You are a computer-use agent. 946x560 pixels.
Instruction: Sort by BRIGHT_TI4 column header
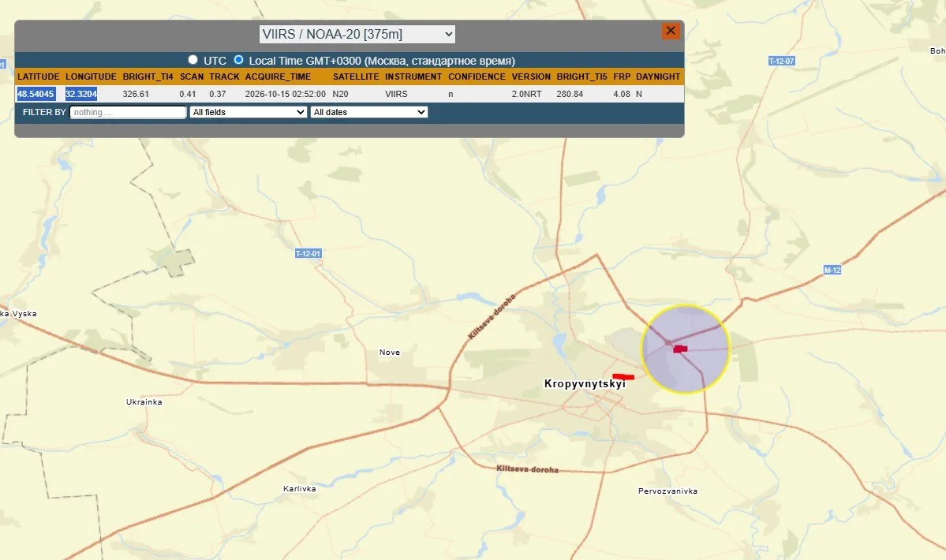coord(148,77)
